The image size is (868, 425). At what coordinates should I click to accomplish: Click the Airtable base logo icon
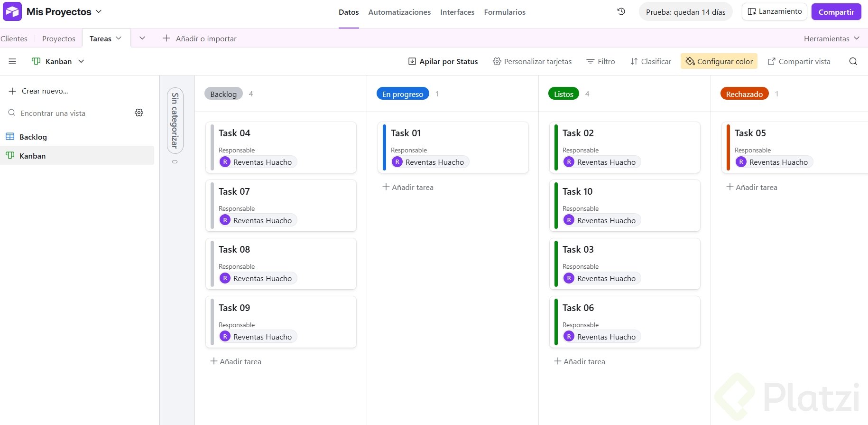[12, 11]
